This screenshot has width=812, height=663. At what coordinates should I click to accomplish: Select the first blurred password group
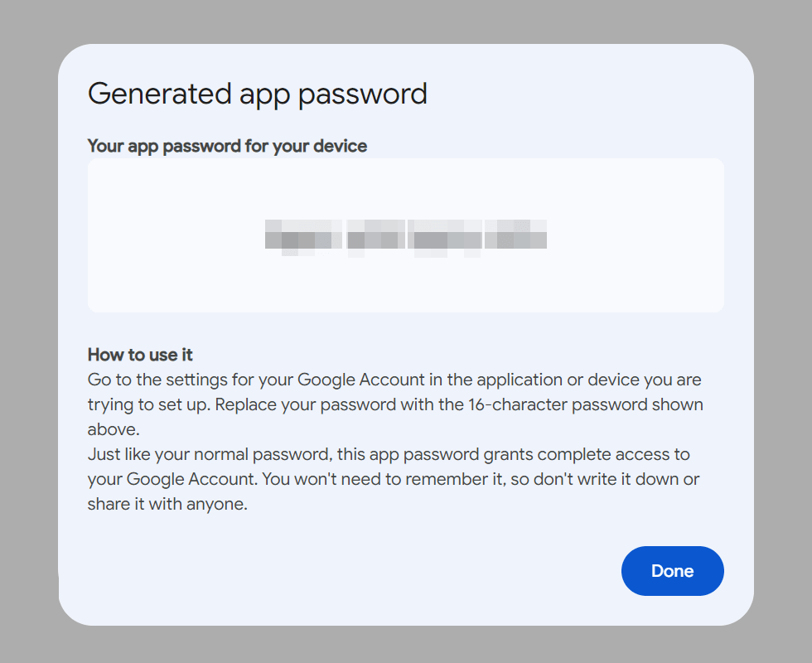point(303,237)
